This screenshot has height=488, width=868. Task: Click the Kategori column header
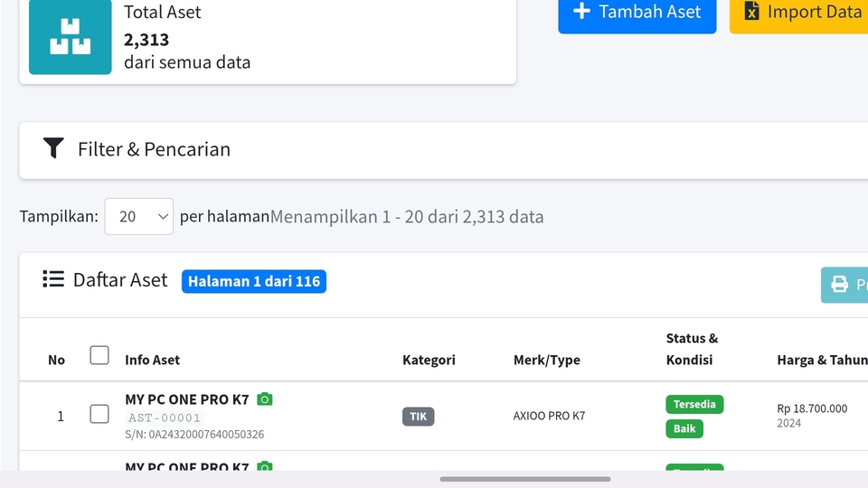click(429, 360)
